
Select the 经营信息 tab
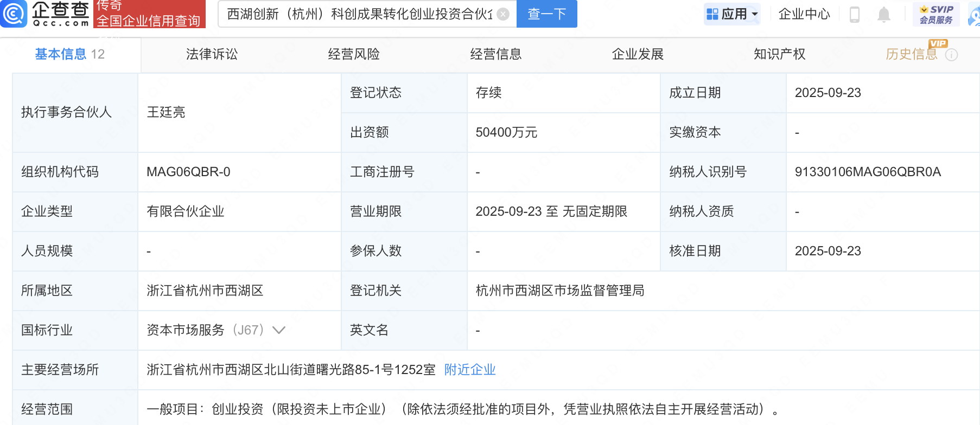(x=496, y=54)
